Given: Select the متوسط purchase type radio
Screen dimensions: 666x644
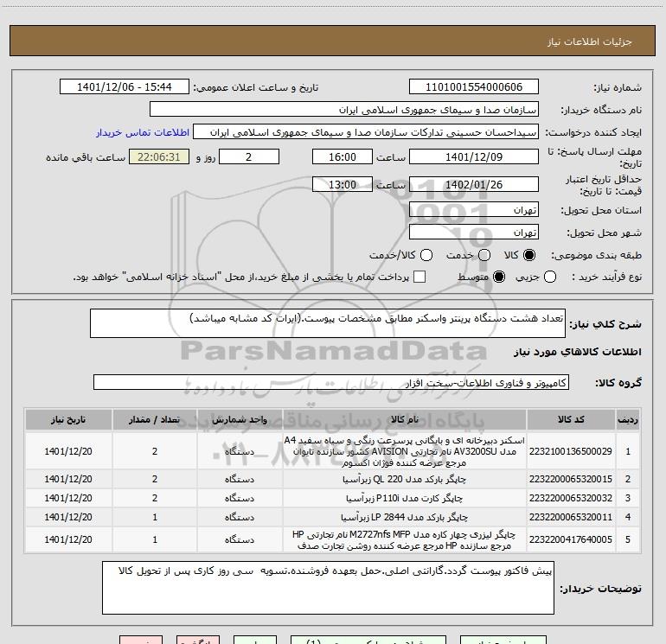Looking at the screenshot, I should coord(499,277).
